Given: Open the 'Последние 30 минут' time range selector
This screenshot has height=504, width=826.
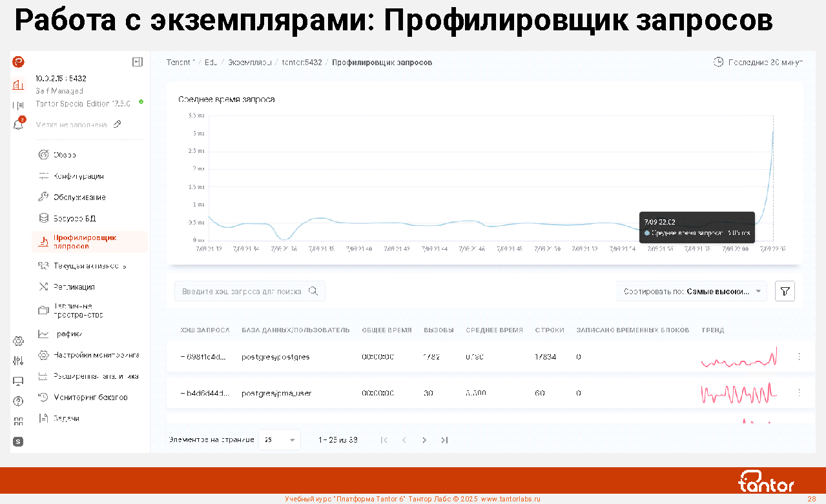Looking at the screenshot, I should point(758,63).
